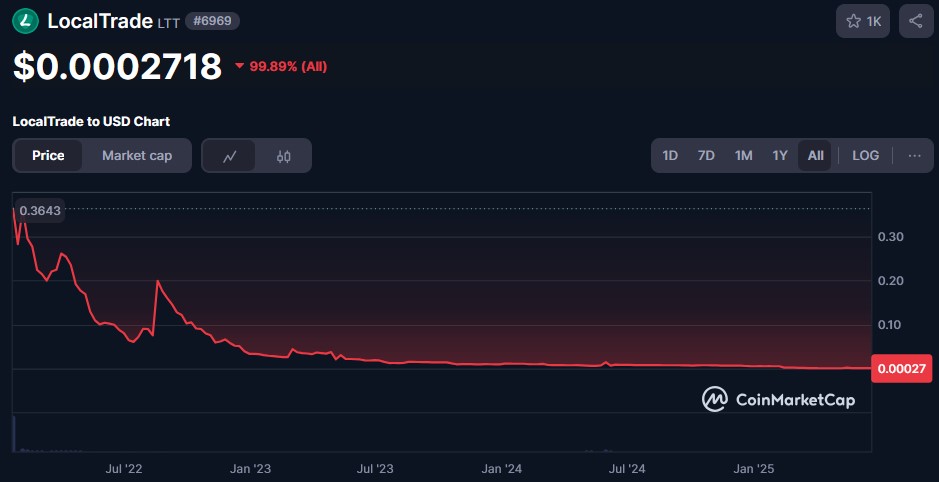Click the 0.10 y-axis value
The width and height of the screenshot is (939, 482).
890,325
